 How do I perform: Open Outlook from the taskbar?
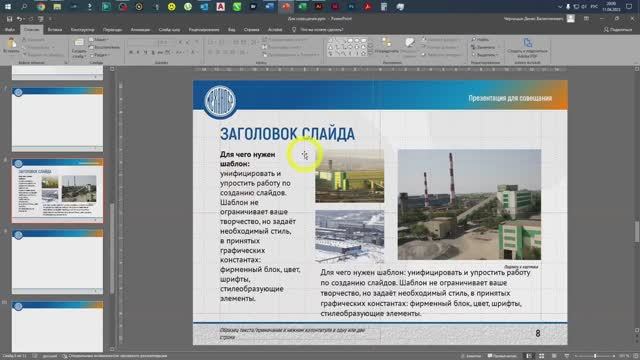click(x=204, y=7)
